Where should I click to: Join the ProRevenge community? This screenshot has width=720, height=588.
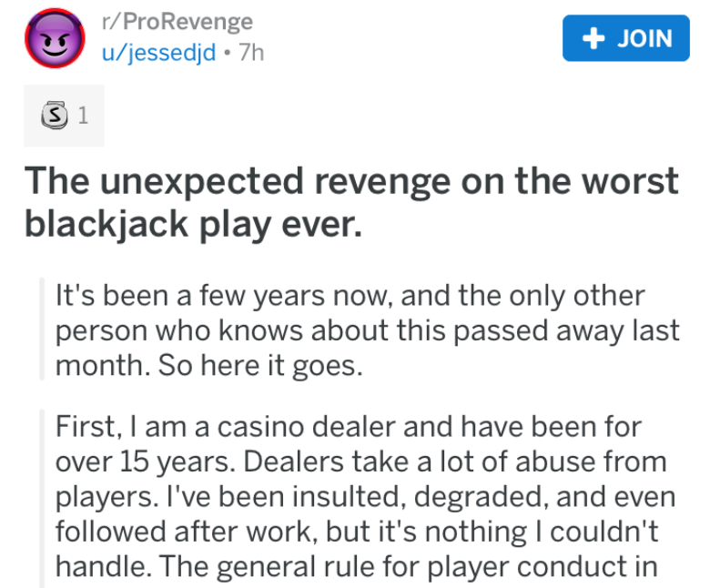pos(625,38)
